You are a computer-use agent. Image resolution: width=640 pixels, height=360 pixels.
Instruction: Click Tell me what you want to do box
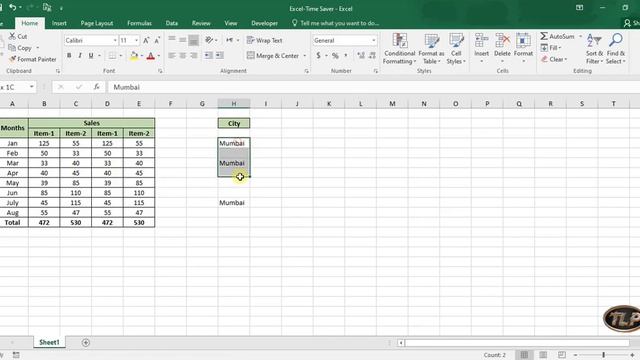click(336, 23)
